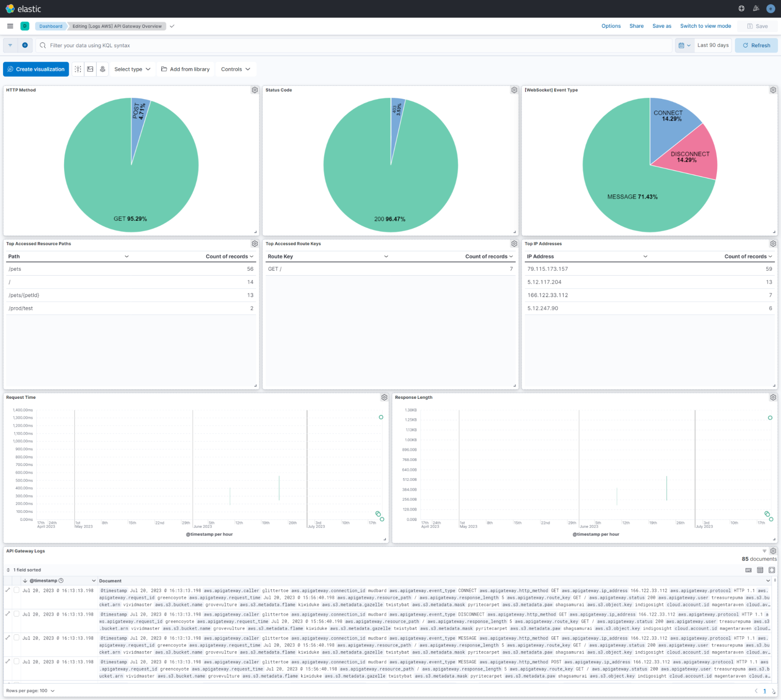Viewport: 781px width, 700px height.
Task: Click Create visualization button
Action: pyautogui.click(x=36, y=69)
